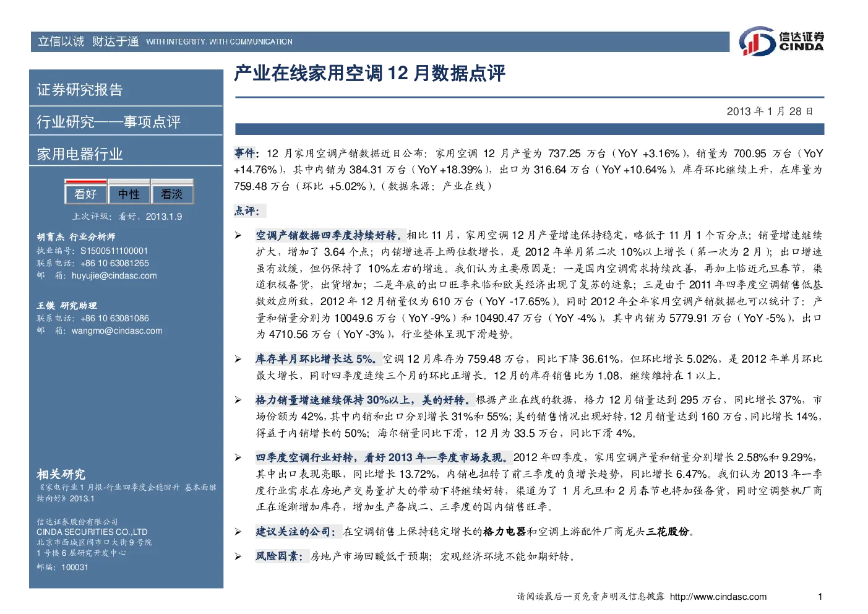Click the sidebar heading 证券研究报告
The image size is (868, 614).
point(80,90)
